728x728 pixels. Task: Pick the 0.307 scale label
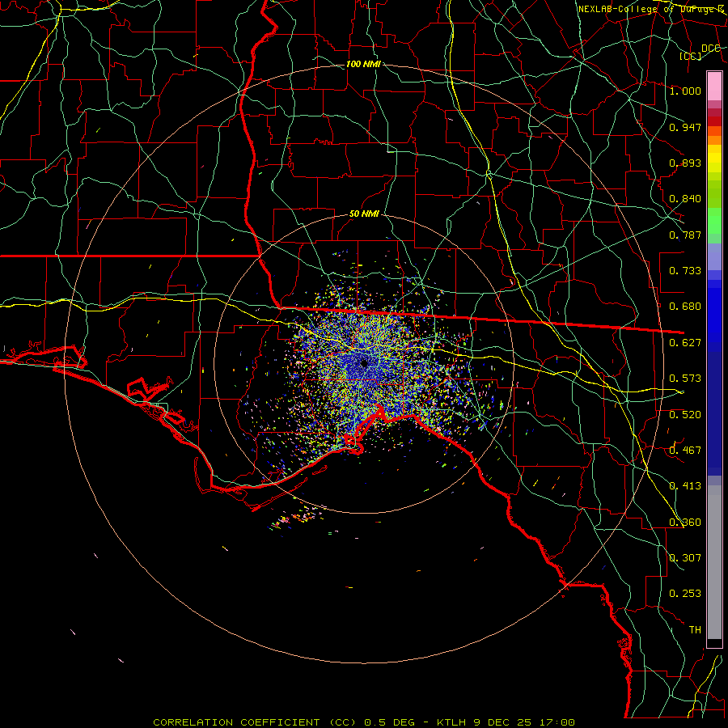point(685,558)
